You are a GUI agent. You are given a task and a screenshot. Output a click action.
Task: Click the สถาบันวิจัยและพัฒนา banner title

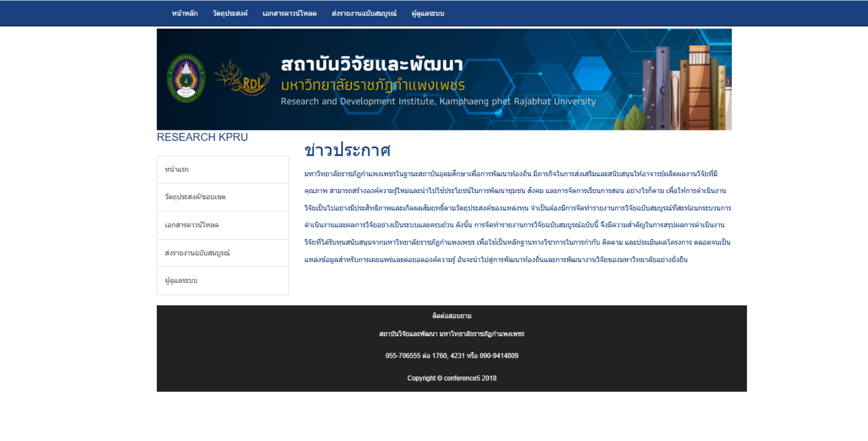coord(372,64)
